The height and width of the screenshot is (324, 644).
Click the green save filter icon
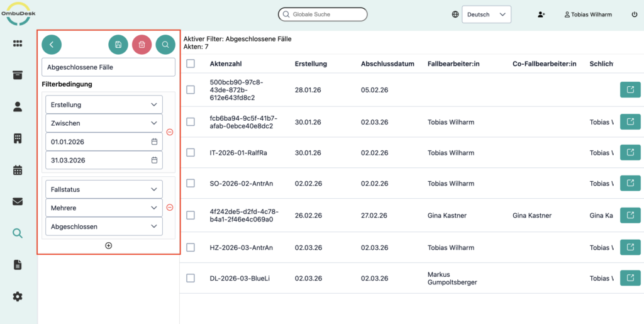click(x=118, y=45)
